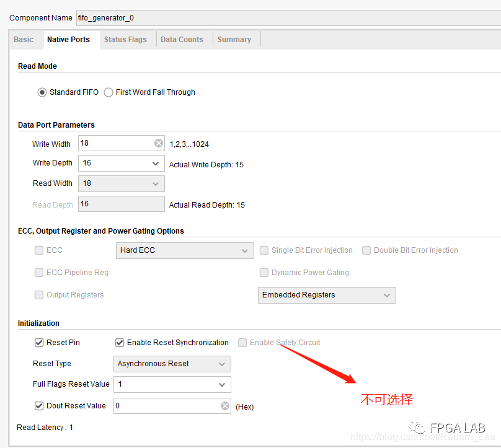This screenshot has height=448, width=501.
Task: Open the Read Width dropdown
Action: point(122,183)
